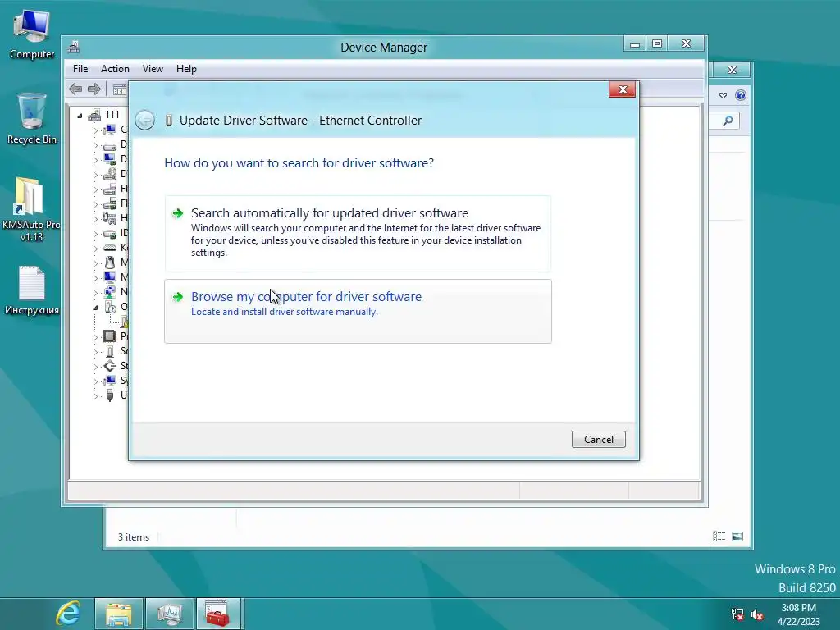Screen dimensions: 840x630
Task: Select the USB controllers category icon
Action: pos(110,395)
